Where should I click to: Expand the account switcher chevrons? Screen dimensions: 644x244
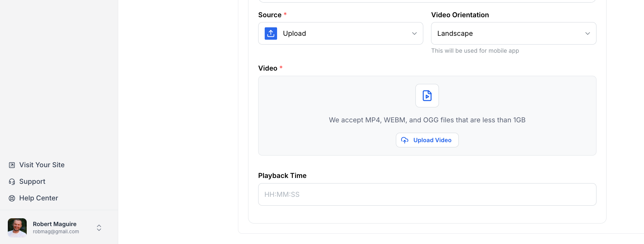(x=99, y=228)
